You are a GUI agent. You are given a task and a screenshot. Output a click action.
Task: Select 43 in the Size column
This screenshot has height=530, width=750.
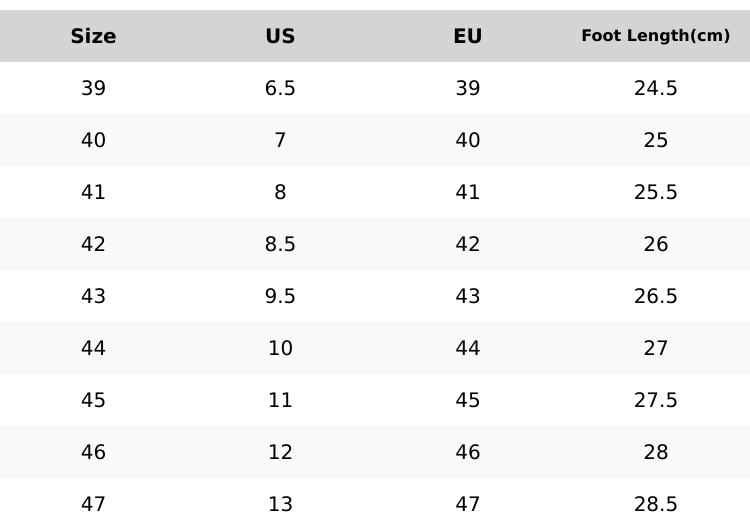93,296
